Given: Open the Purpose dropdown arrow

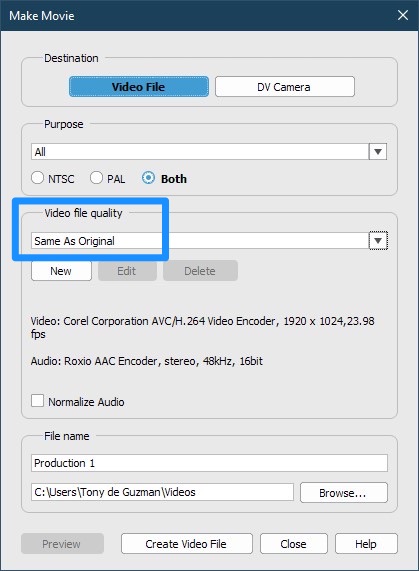Looking at the screenshot, I should click(x=378, y=151).
